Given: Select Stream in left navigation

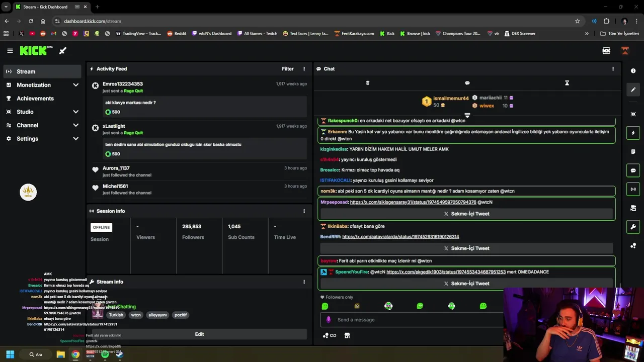Looking at the screenshot, I should [x=42, y=71].
